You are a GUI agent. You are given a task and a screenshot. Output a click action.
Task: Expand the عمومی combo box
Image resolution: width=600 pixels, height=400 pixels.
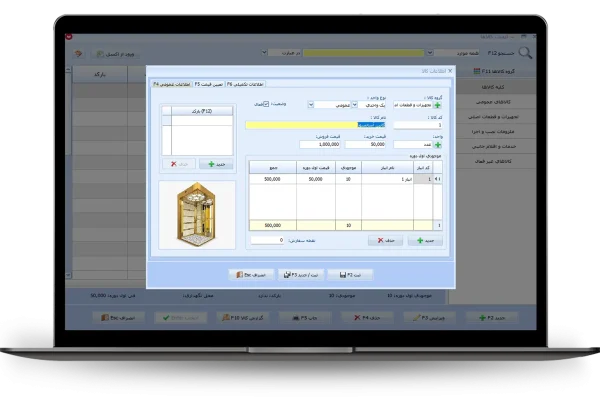(x=310, y=104)
